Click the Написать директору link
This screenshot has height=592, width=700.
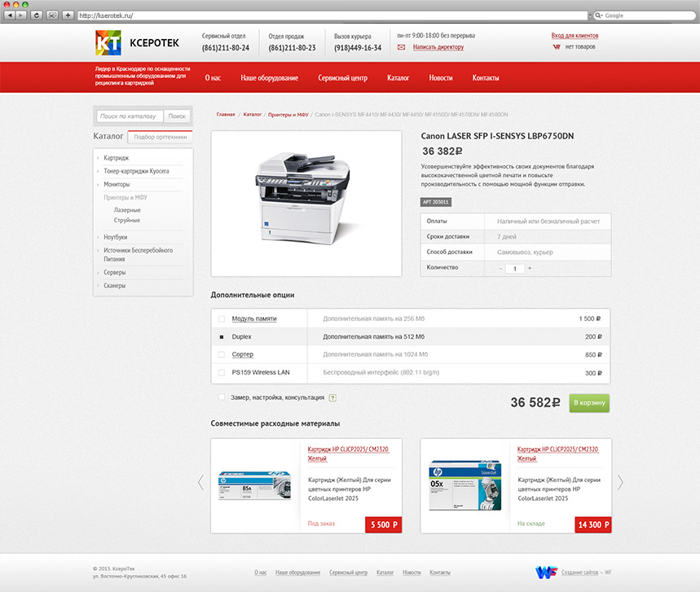pos(438,47)
